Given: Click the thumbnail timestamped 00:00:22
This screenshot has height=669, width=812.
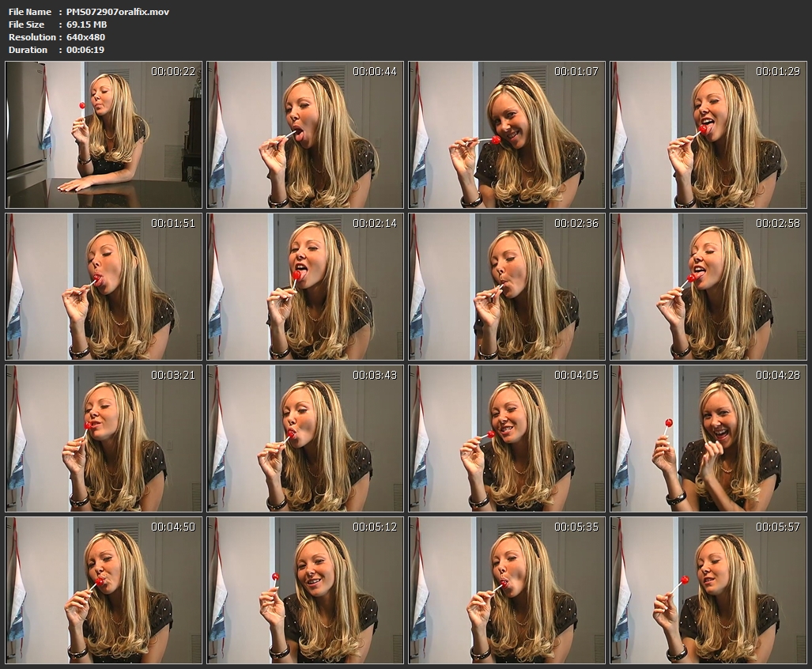Looking at the screenshot, I should (x=104, y=134).
